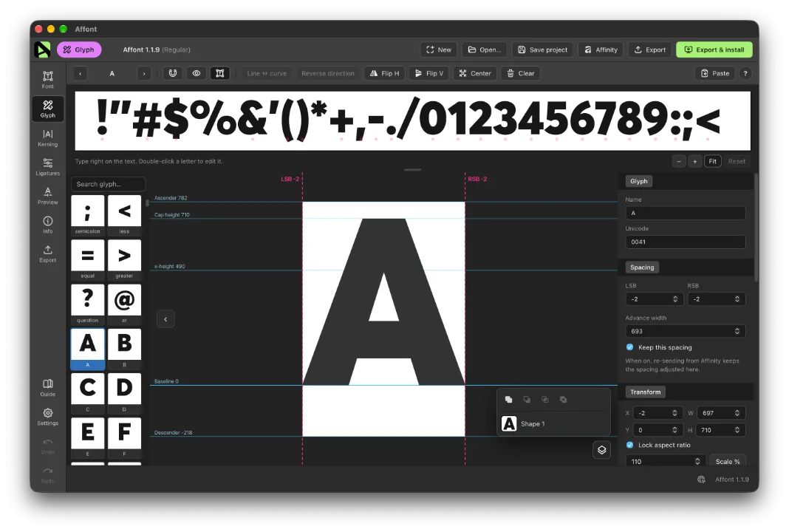
Task: Click the Clear button
Action: 520,73
